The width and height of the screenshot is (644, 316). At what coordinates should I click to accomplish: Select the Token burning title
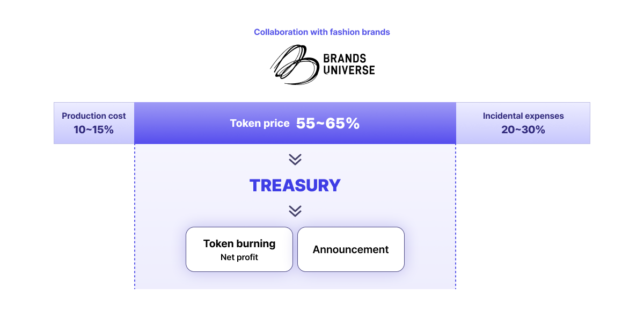[239, 243]
